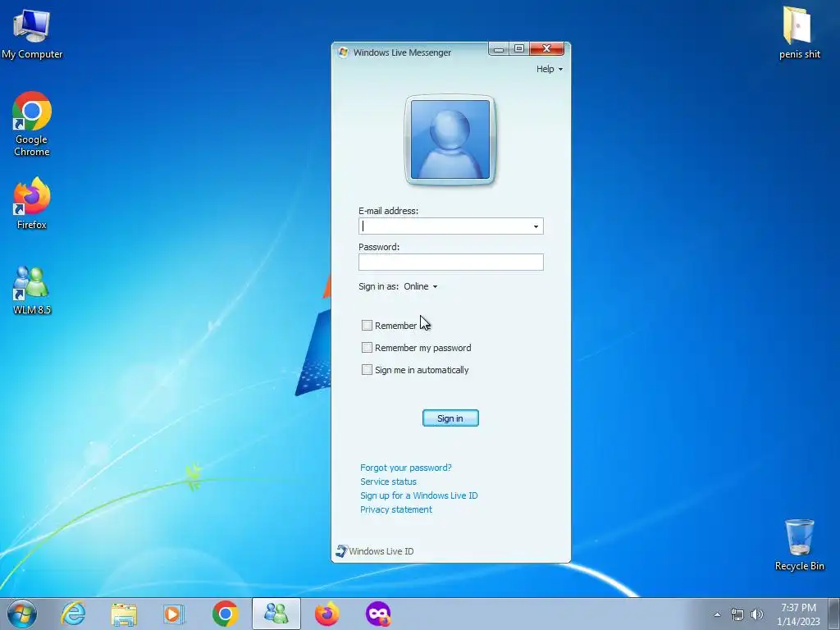Open Windows Explorer from the taskbar

pos(124,614)
